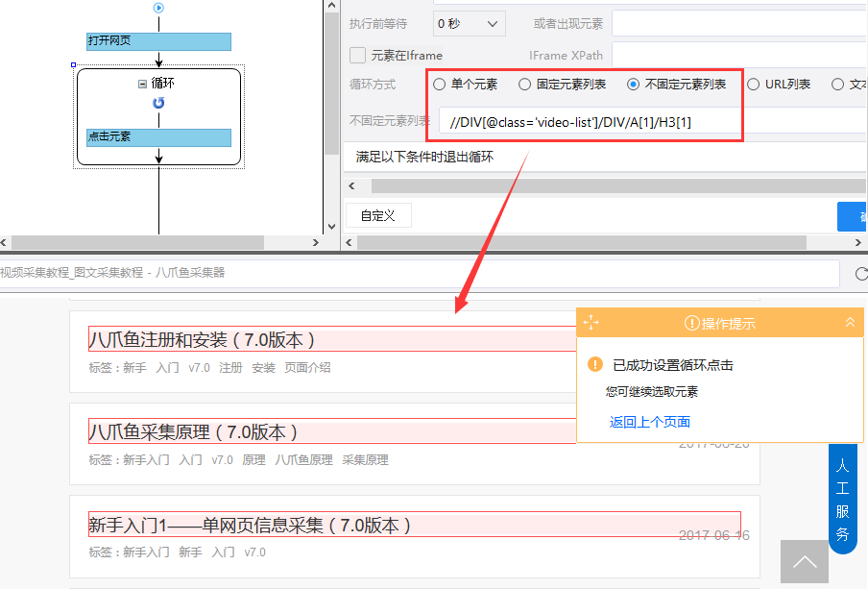The height and width of the screenshot is (589, 868).
Task: Click the warning icon beside 已成功设置循环点击
Action: [595, 364]
